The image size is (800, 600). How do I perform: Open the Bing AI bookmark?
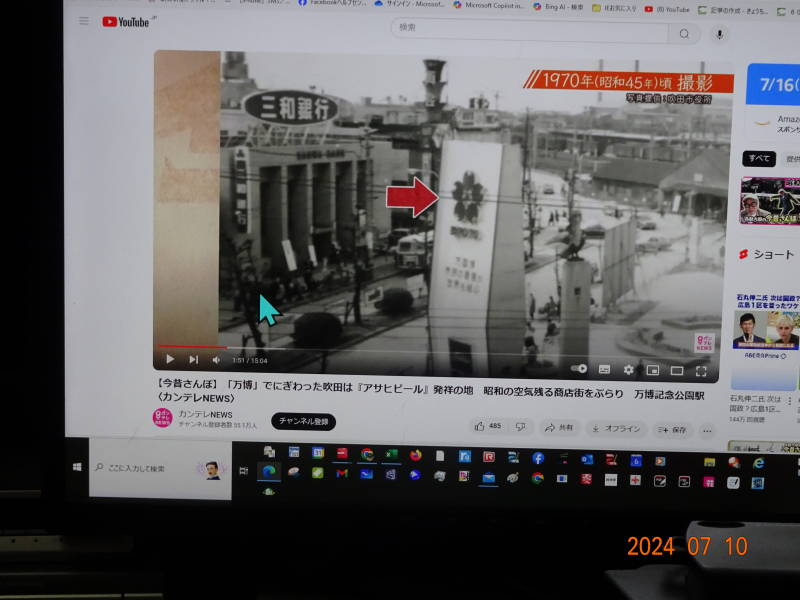coord(558,7)
